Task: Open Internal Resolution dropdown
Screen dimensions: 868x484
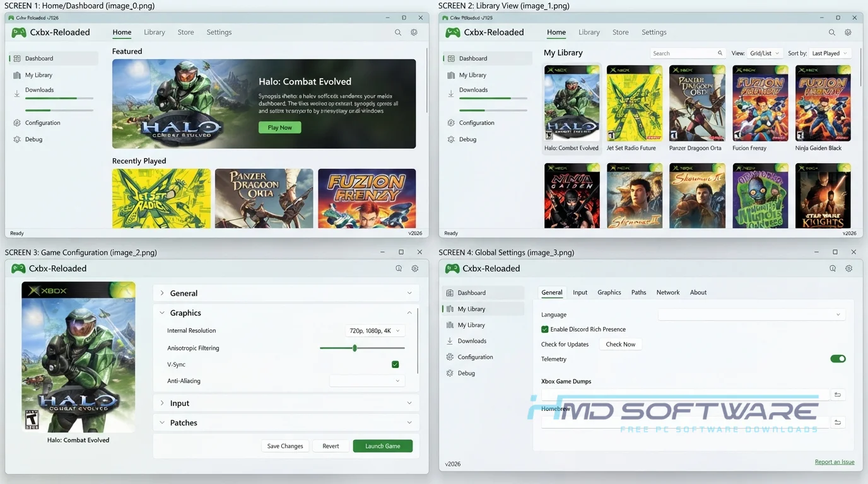Action: (x=374, y=330)
